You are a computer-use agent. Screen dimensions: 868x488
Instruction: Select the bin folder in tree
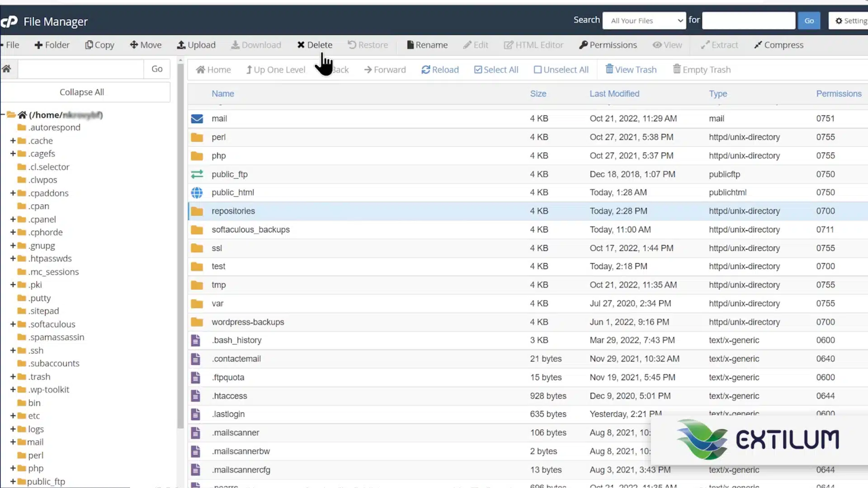(34, 403)
